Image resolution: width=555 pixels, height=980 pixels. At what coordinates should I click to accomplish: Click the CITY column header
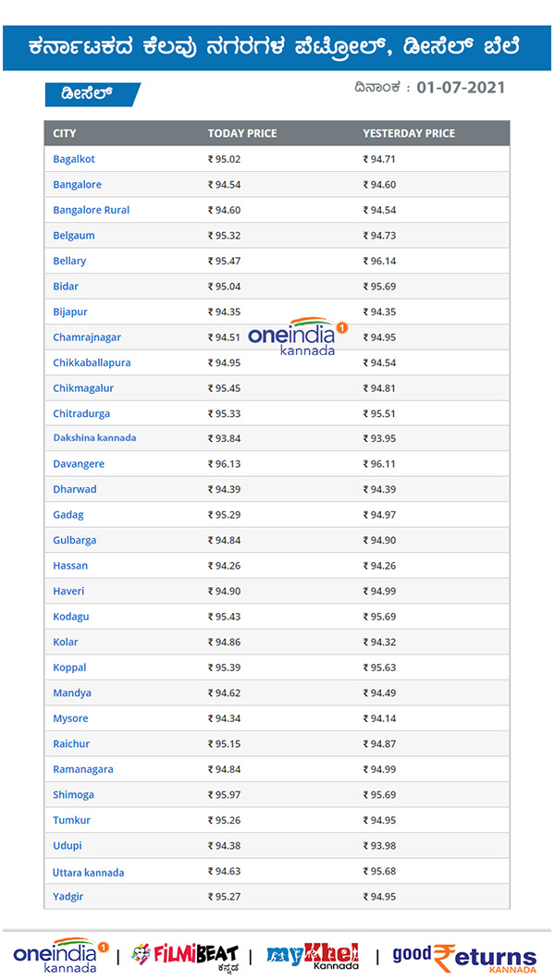[x=65, y=133]
